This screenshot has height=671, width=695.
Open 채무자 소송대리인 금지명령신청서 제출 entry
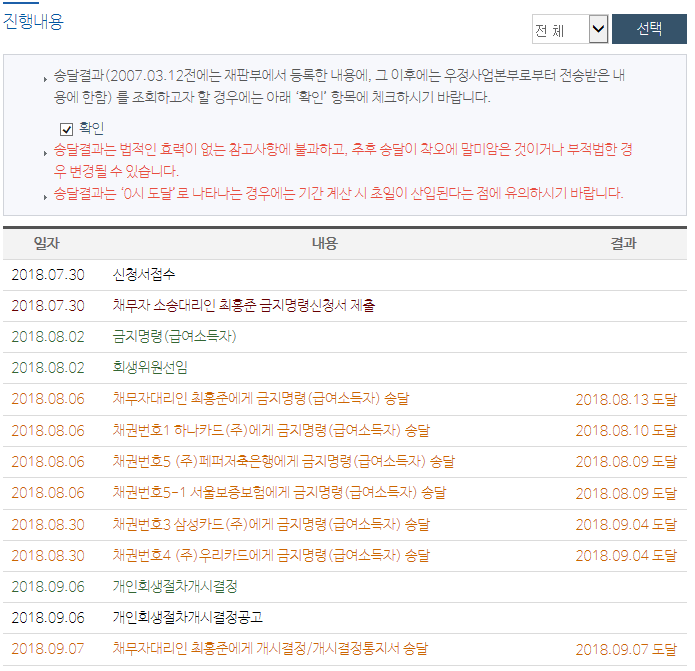[x=243, y=305]
